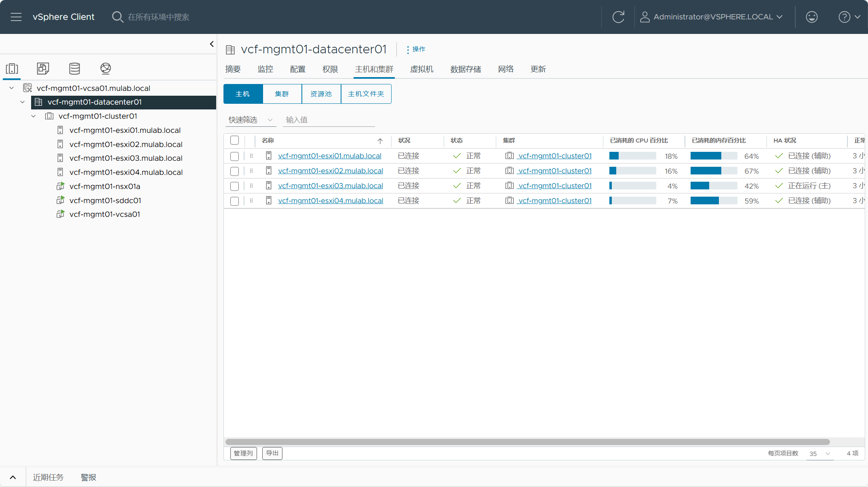This screenshot has height=487, width=868.
Task: Click the inventory/tree view icon
Action: click(x=12, y=68)
